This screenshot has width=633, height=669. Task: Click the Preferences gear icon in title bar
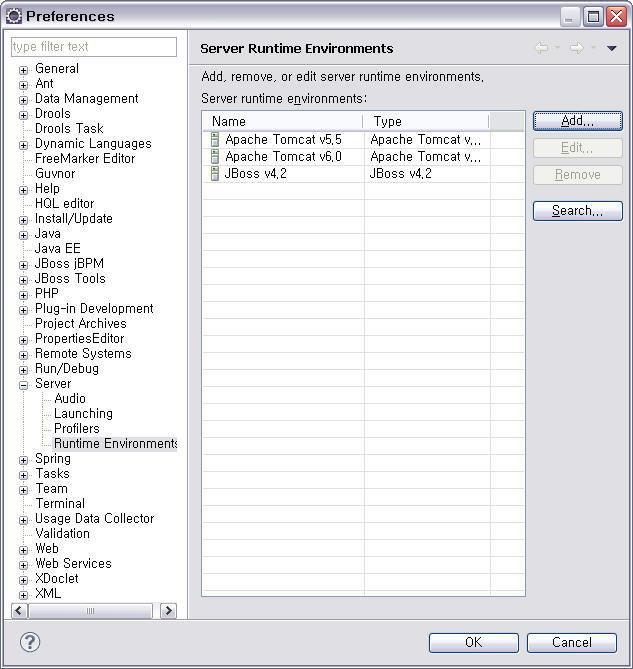[14, 16]
